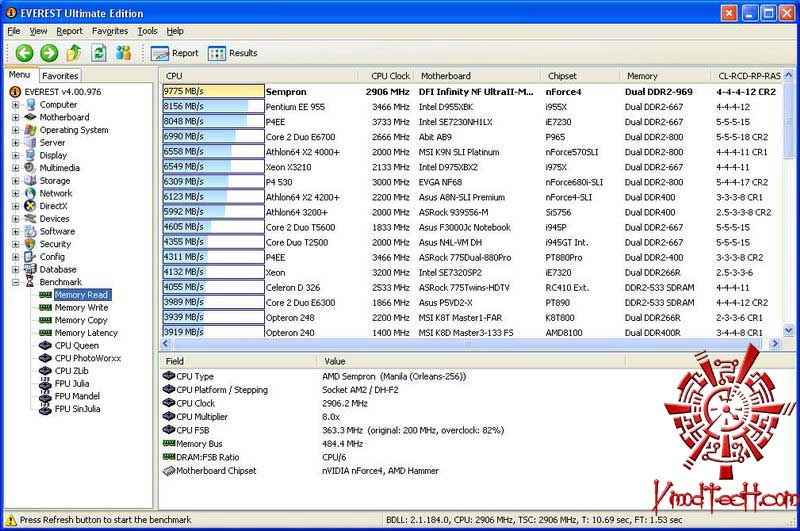Open the View menu
Image resolution: width=800 pixels, height=531 pixels.
coord(38,31)
